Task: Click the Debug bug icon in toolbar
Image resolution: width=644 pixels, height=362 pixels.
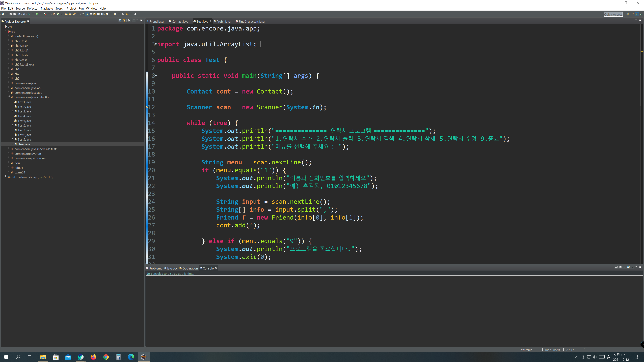Action: coord(29,14)
